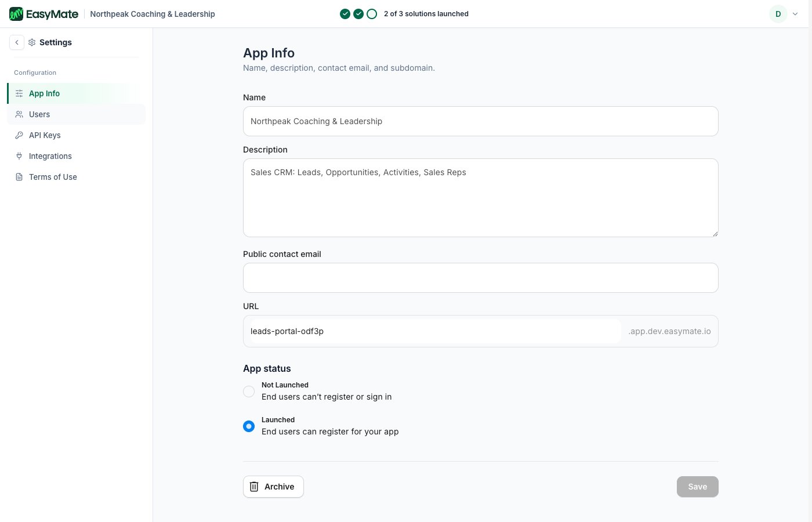Click the Archive button
812x522 pixels.
point(273,487)
